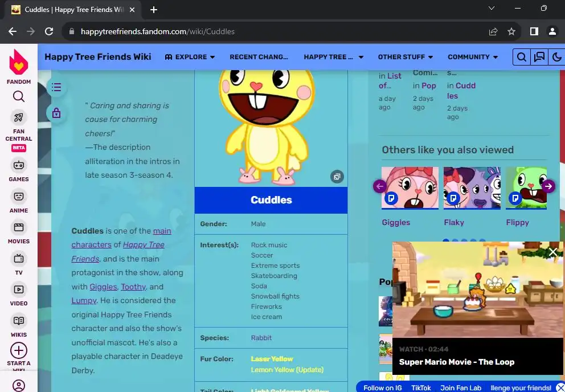Open the Flaky caption link under thumbnail

(x=454, y=222)
